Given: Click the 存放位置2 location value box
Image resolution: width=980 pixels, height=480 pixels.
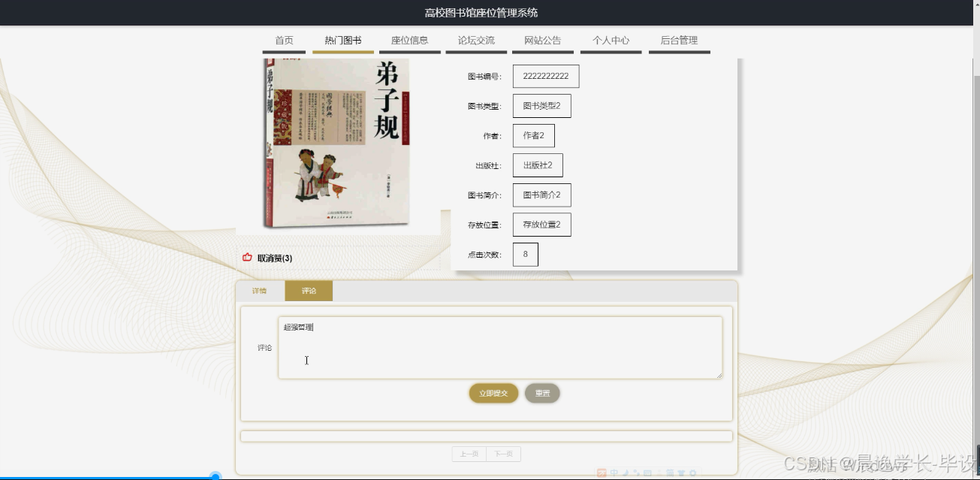Looking at the screenshot, I should pyautogui.click(x=541, y=225).
